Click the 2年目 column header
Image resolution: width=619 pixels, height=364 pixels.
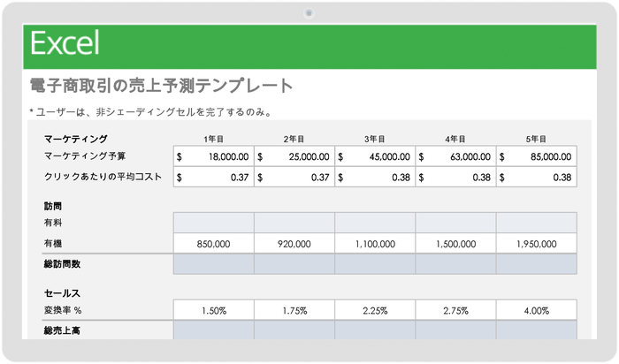(294, 139)
